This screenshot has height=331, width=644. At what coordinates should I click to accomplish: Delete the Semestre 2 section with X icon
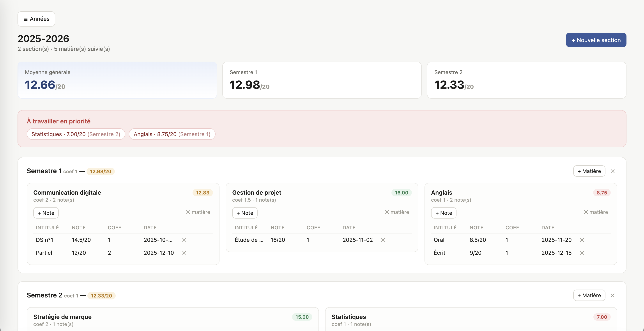pyautogui.click(x=612, y=295)
